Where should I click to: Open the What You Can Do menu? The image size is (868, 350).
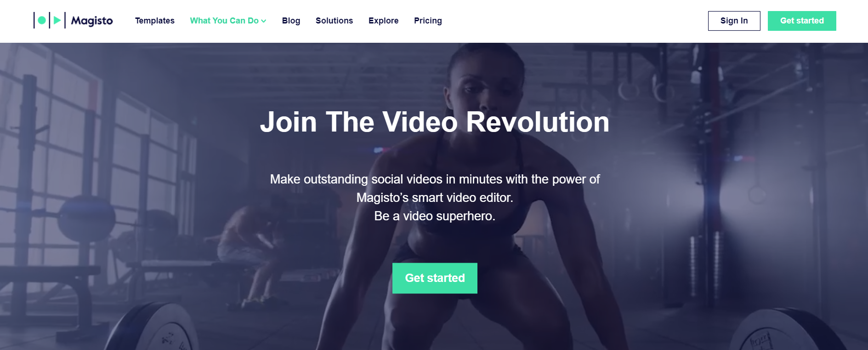225,21
